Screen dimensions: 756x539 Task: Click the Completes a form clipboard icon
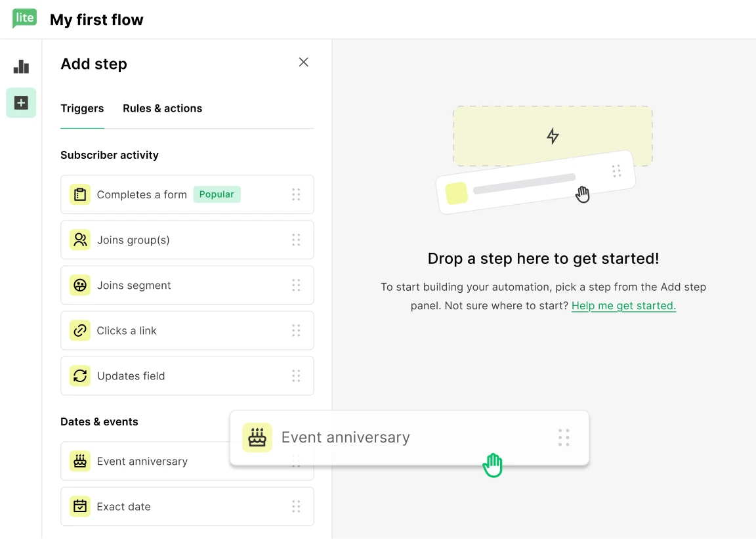pos(80,194)
